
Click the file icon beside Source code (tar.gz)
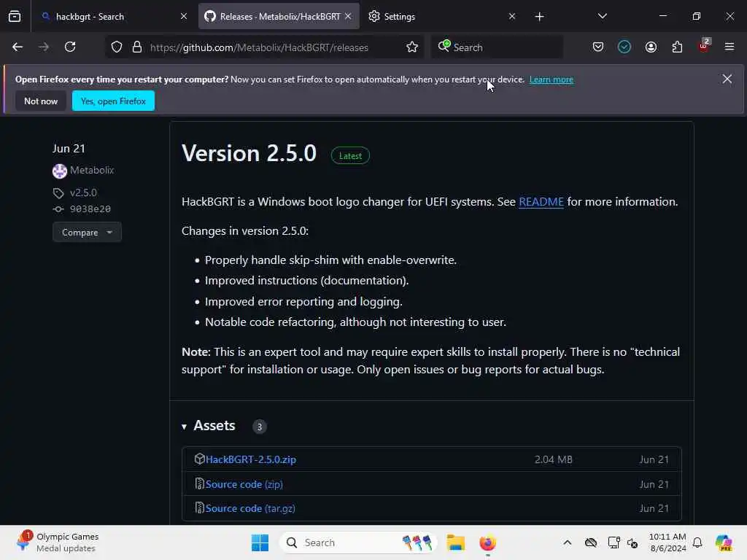click(x=200, y=507)
